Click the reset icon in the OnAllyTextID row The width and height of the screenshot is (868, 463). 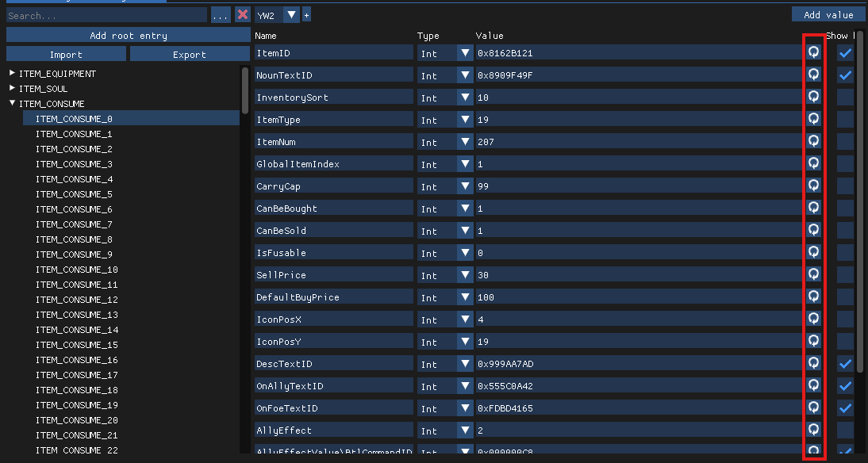(x=813, y=385)
